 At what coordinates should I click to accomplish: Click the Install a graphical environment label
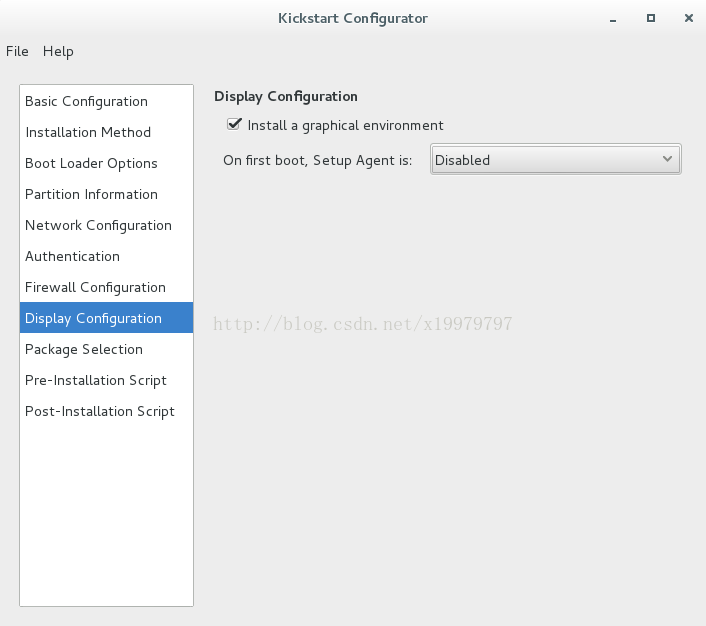coord(345,125)
